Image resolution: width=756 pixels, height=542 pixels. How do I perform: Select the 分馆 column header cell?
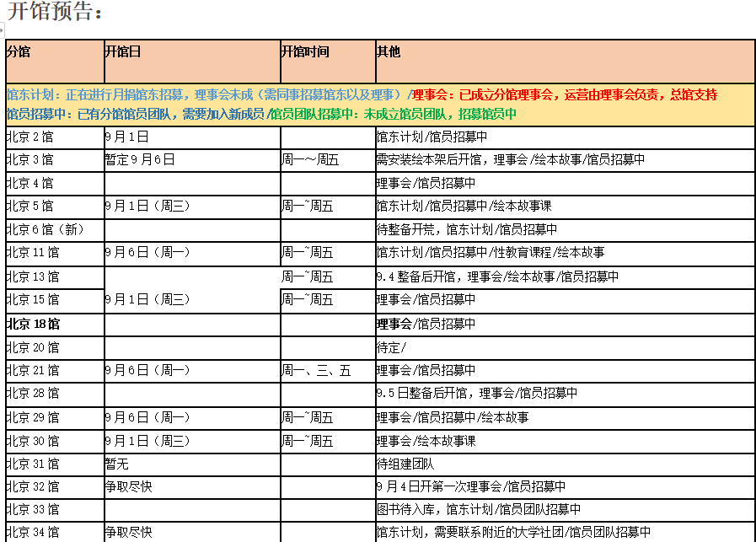(54, 60)
